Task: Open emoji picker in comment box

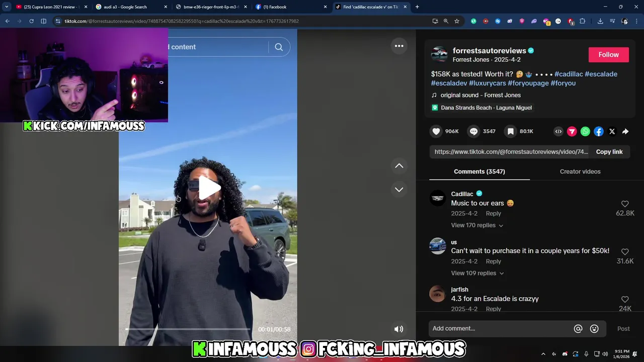Action: coord(594,328)
